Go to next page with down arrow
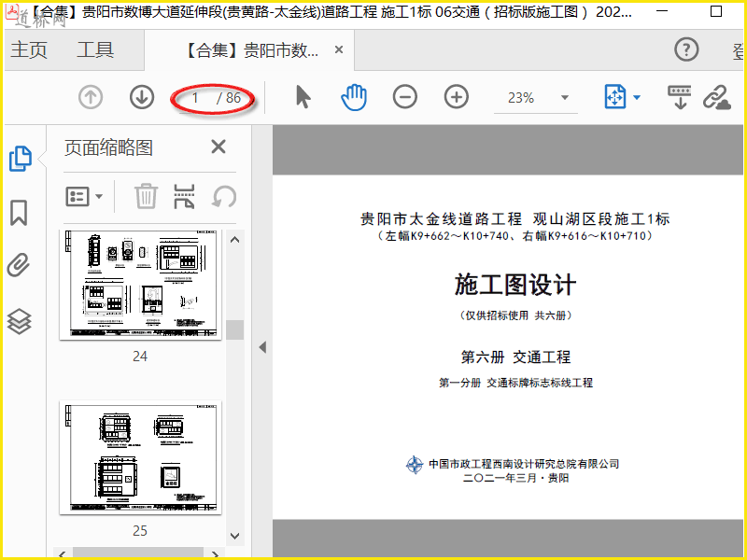The height and width of the screenshot is (560, 747). coord(142,98)
